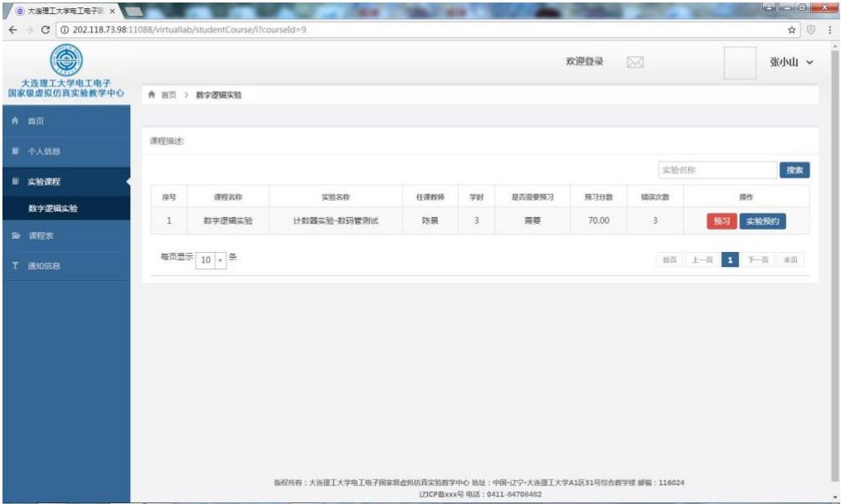The image size is (841, 504).
Task: Open 课程表 in the sidebar
Action: coord(41,236)
